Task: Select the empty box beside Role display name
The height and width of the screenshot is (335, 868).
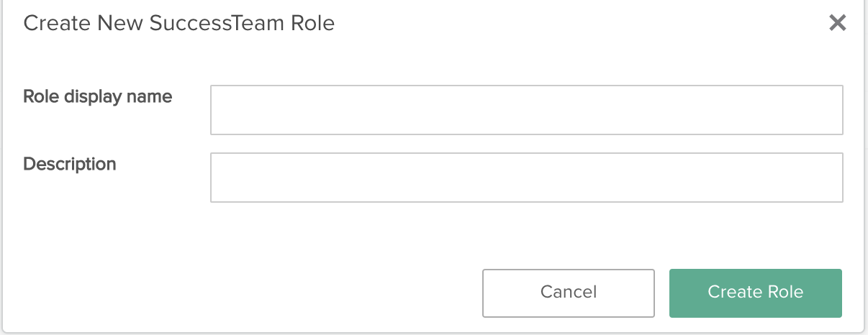Action: point(526,110)
